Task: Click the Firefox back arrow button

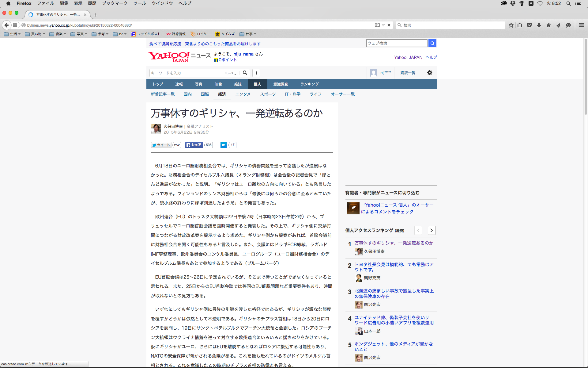Action: [x=6, y=25]
